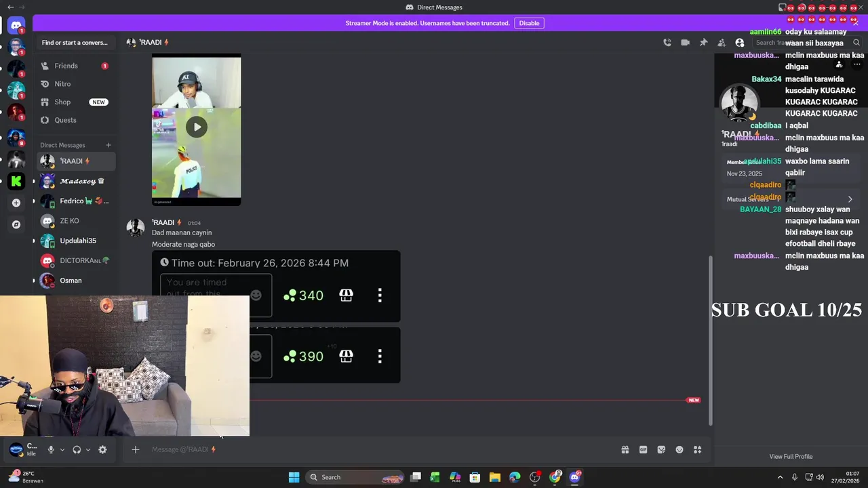
Task: Play the video in chat
Action: click(196, 127)
